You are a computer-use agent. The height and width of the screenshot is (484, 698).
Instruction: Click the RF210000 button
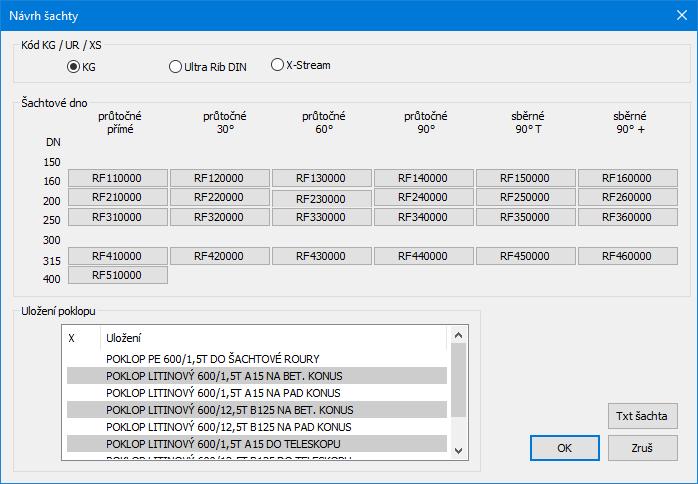pos(118,197)
